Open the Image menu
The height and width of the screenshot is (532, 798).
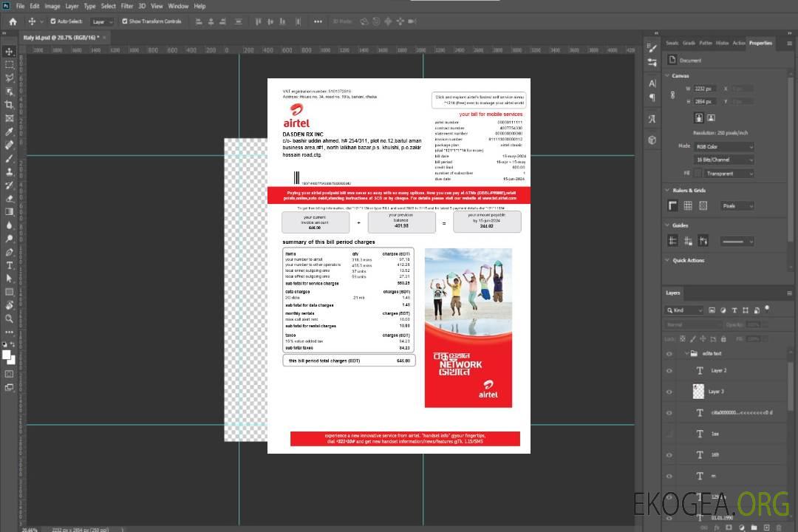coord(52,6)
